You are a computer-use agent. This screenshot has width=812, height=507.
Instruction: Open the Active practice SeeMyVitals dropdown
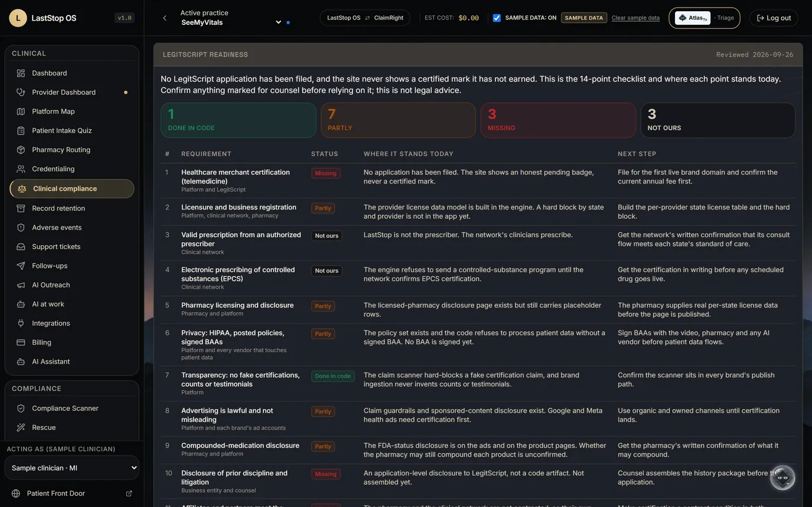(x=231, y=22)
